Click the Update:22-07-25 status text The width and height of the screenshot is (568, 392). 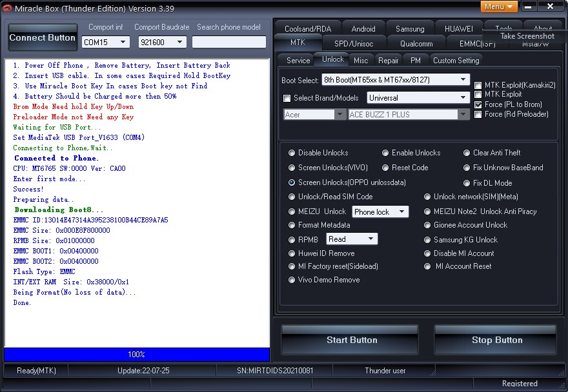(x=143, y=371)
